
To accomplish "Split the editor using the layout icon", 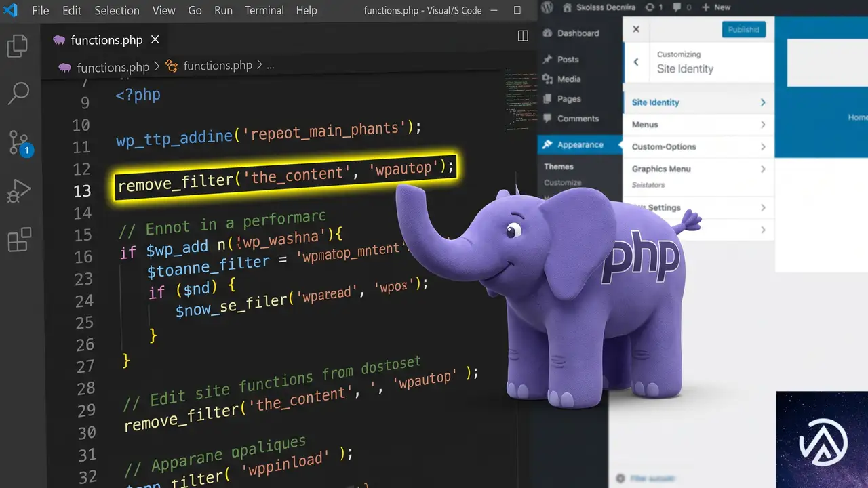I will (x=523, y=35).
